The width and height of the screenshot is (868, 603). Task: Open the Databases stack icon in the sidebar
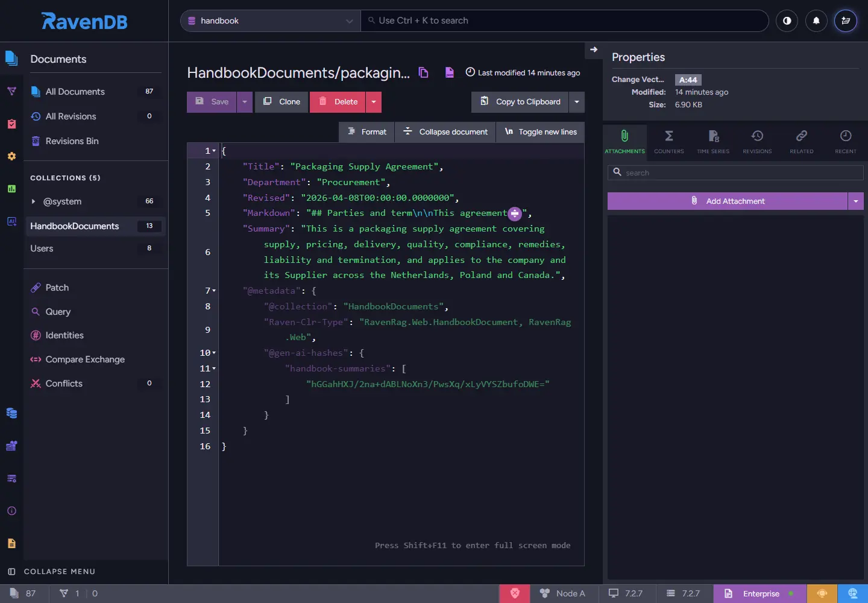coord(11,413)
